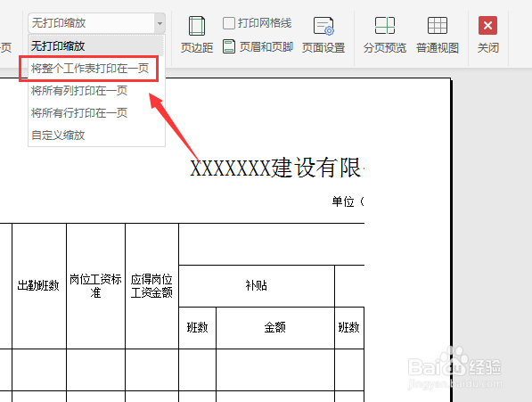Click the 单位 label text

tap(343, 201)
